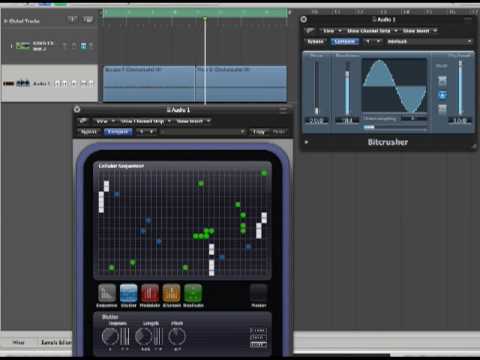Click the link icon in Bitcrusher window header
Viewport: 480px width, 360px height.
pyautogui.click(x=310, y=31)
